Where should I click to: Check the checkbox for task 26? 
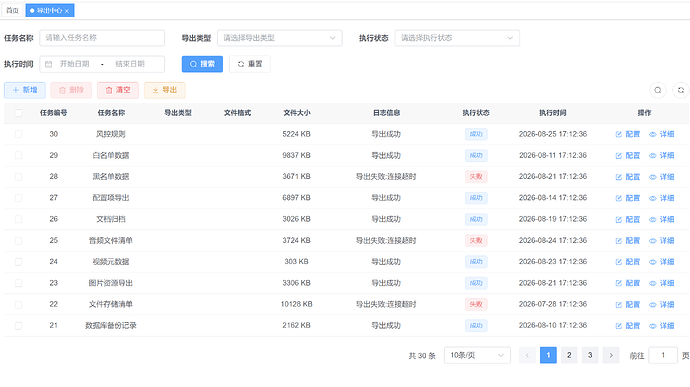(18, 219)
